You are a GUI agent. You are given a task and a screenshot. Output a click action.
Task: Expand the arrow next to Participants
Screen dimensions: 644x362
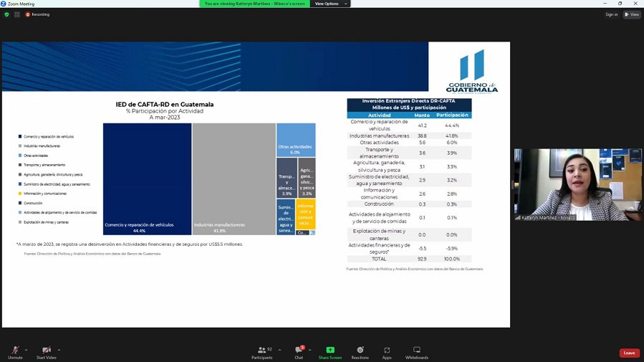click(279, 350)
